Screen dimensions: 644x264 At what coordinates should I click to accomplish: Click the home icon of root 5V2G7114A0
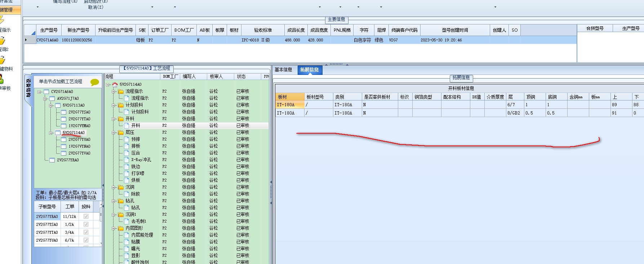pos(115,85)
